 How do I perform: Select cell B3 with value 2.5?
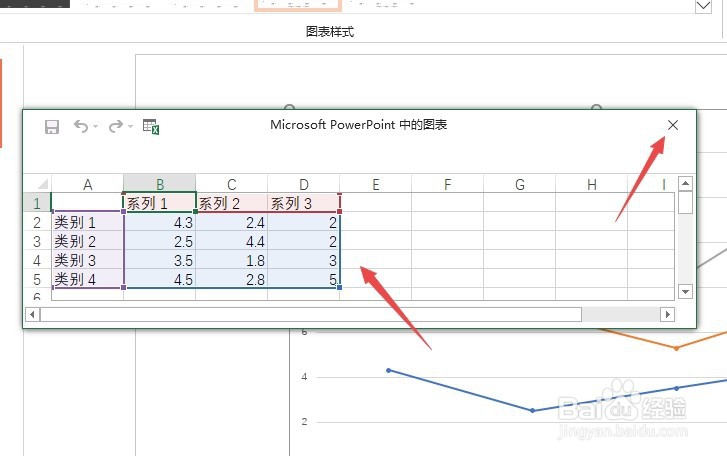[159, 241]
